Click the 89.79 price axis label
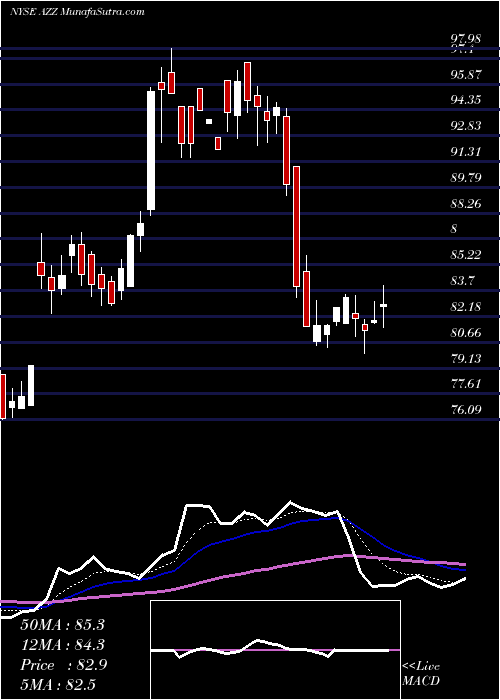 pyautogui.click(x=466, y=178)
